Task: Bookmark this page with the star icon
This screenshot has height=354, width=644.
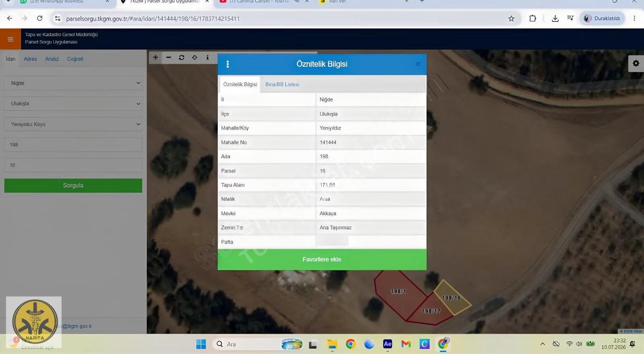Action: (511, 19)
